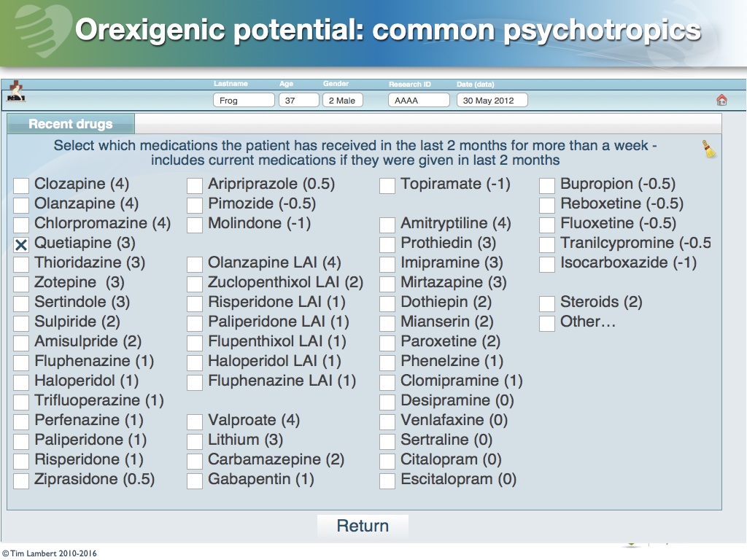Click the broom icon to clear selections
Viewport: 747px width, 560px height.
(x=708, y=149)
